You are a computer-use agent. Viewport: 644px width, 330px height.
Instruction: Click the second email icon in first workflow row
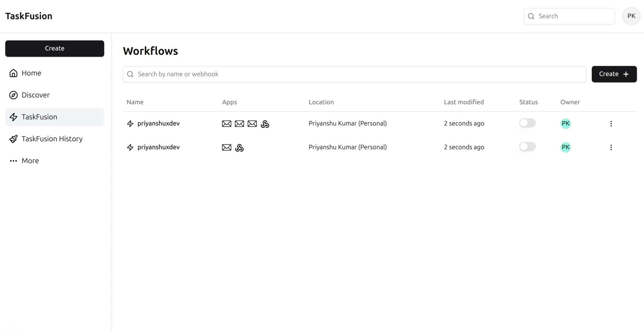239,124
